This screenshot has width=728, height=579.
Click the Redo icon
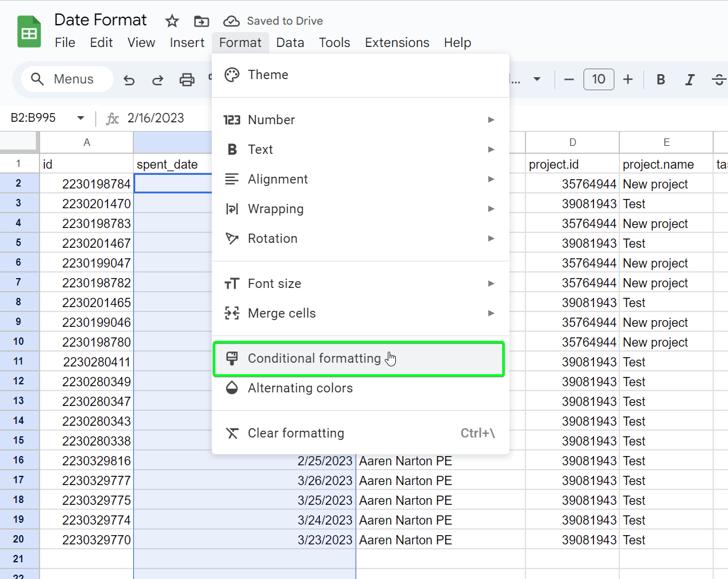point(156,79)
